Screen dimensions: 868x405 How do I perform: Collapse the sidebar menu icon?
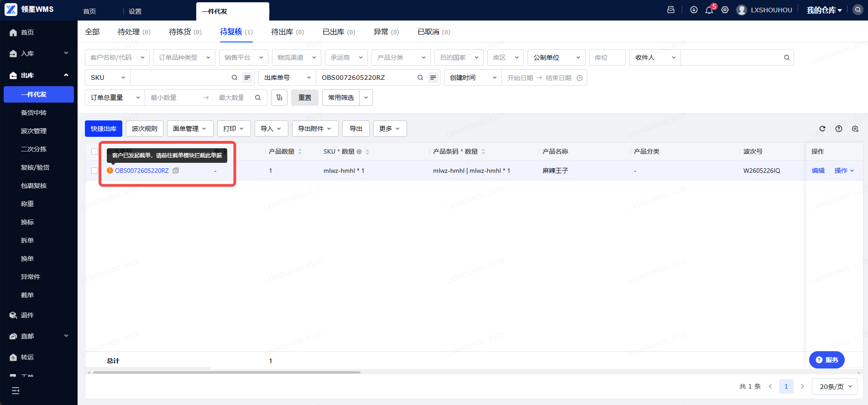point(16,390)
